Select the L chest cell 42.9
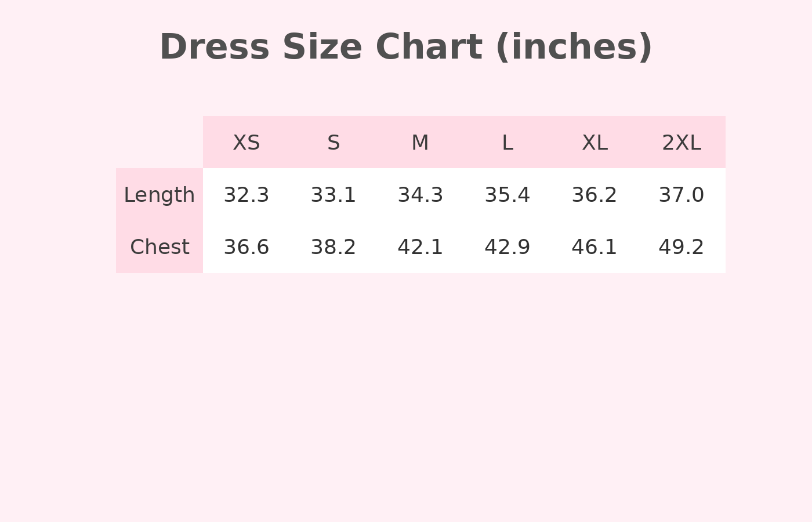The width and height of the screenshot is (812, 522). coord(507,247)
